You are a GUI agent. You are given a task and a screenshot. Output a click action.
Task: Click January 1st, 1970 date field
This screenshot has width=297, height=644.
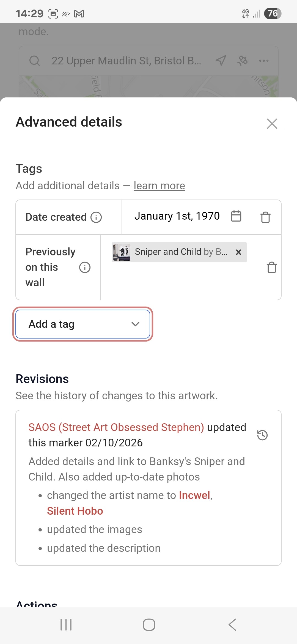click(x=177, y=216)
